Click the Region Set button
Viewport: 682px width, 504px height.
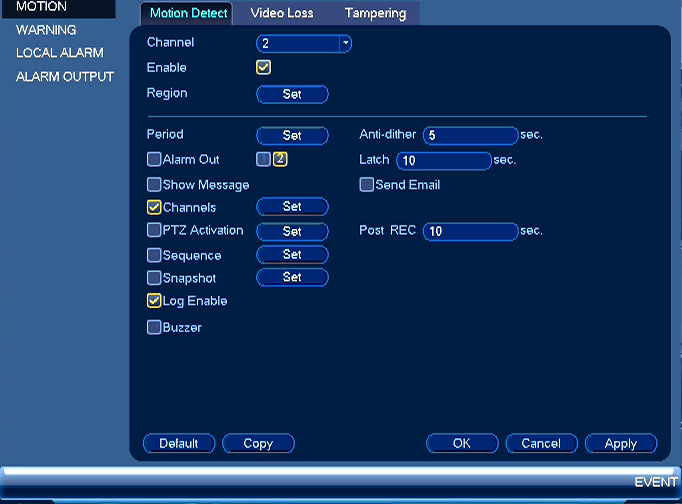point(292,94)
